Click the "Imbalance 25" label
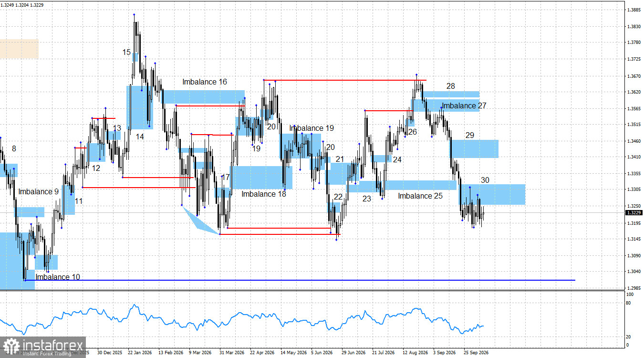 coord(420,196)
